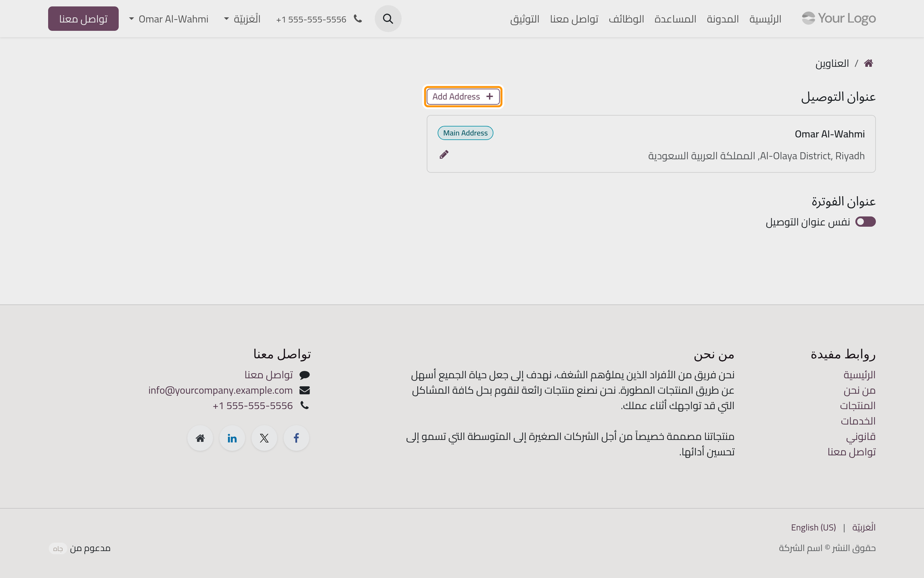The image size is (924, 578).
Task: Select الْعَرَبيّة language link in footer
Action: [x=864, y=527]
